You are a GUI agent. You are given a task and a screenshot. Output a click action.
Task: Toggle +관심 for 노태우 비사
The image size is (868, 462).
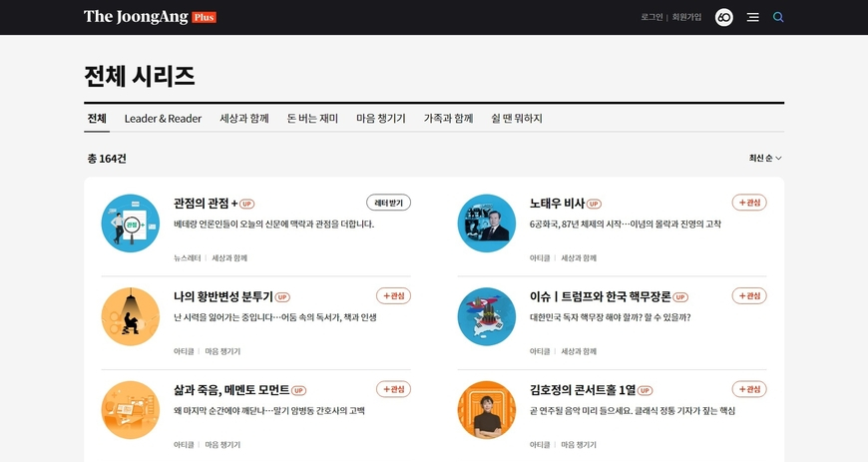pos(749,203)
